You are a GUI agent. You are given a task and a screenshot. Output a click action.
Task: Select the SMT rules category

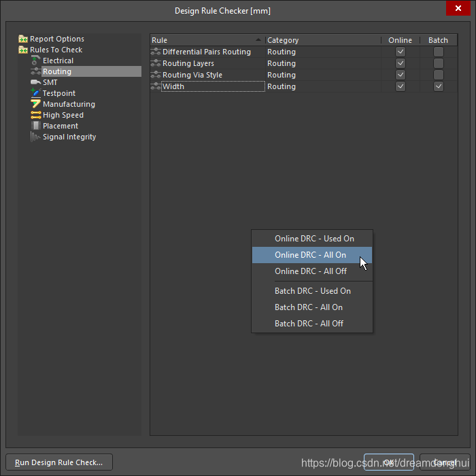coord(50,82)
